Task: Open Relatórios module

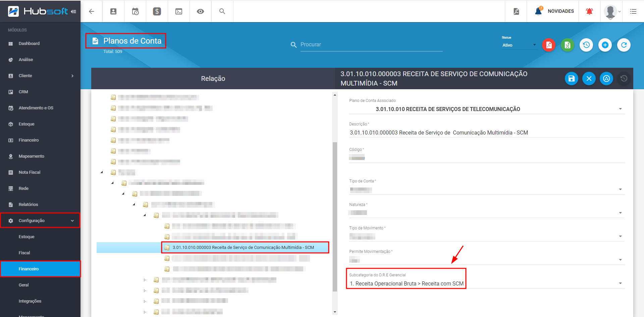Action: click(40, 205)
